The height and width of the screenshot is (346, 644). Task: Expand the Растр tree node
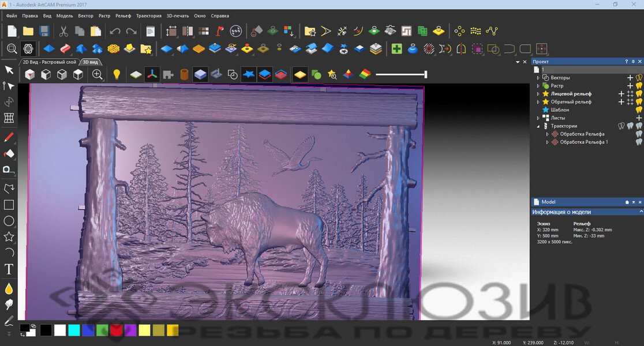pyautogui.click(x=538, y=85)
